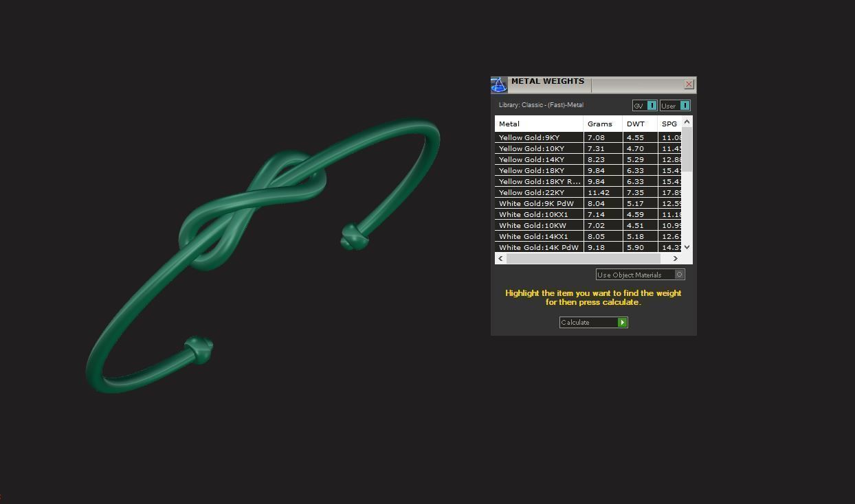Click the Metal column header
The width and height of the screenshot is (855, 504).
coord(539,124)
